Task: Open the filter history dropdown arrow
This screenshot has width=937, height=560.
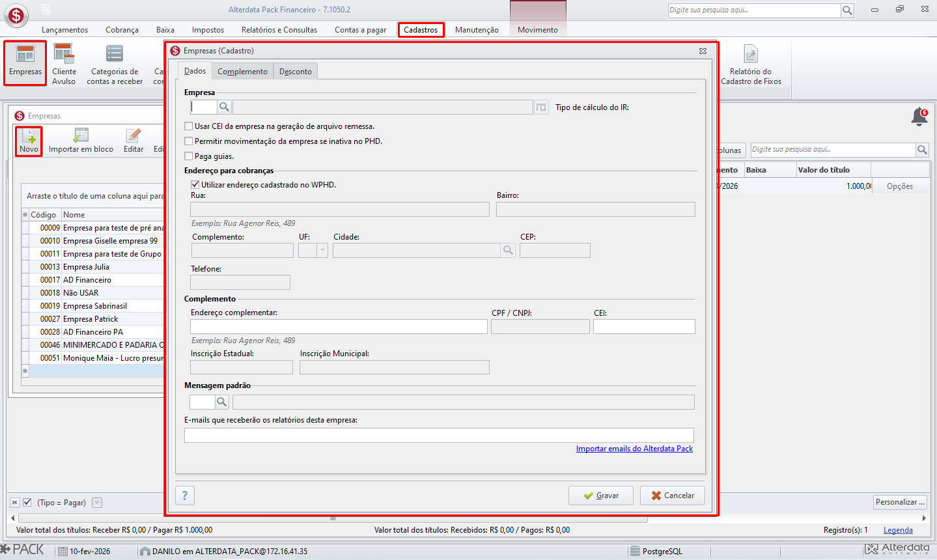Action: [97, 503]
